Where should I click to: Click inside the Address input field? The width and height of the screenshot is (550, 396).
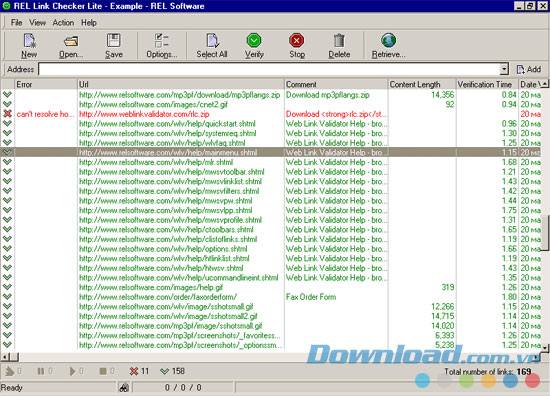tap(269, 69)
